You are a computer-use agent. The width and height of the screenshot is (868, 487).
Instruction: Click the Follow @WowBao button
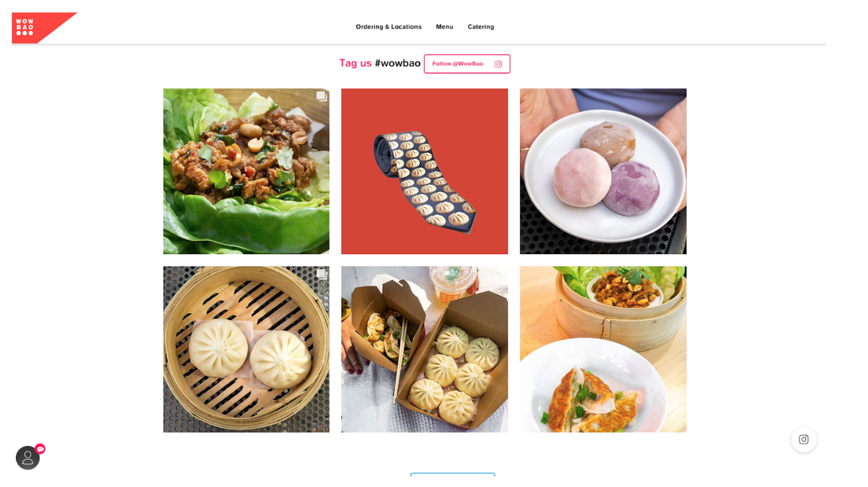point(467,64)
